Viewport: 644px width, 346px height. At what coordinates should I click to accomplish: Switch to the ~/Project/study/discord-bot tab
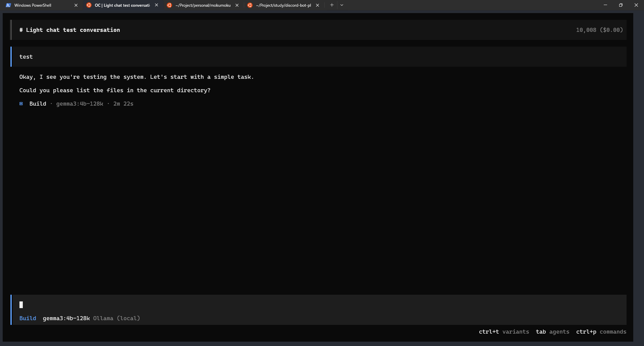pyautogui.click(x=283, y=5)
